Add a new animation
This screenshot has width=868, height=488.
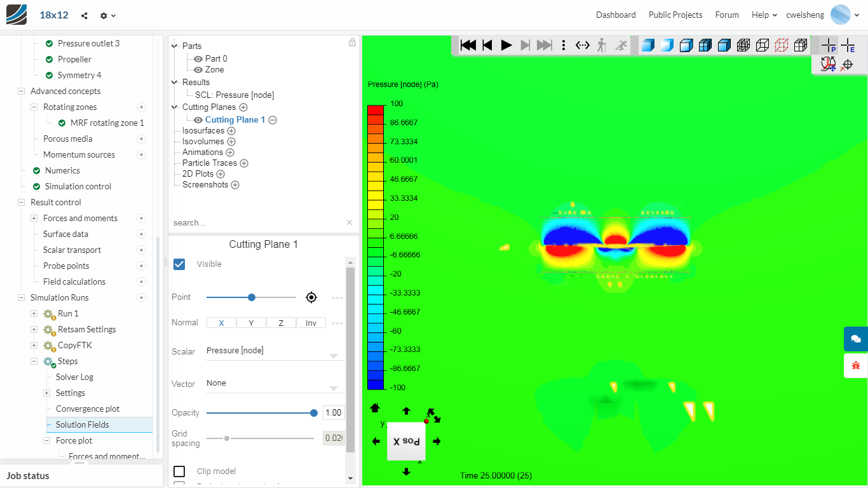(230, 152)
